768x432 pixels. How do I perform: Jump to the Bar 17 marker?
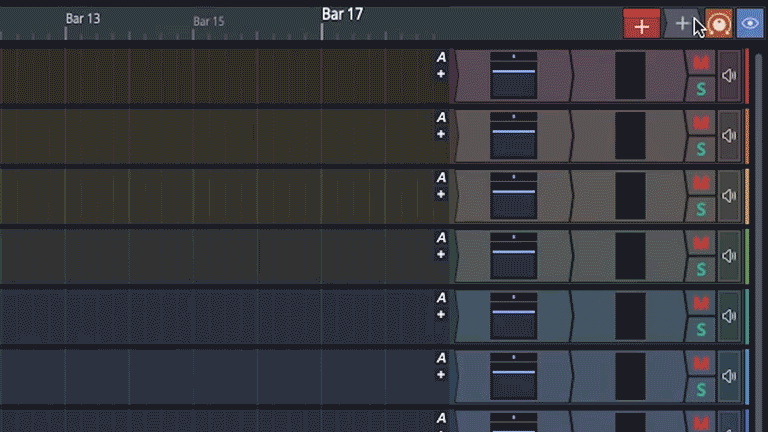click(342, 14)
